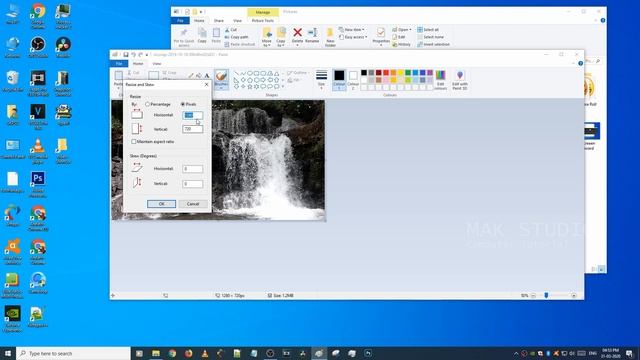The height and width of the screenshot is (360, 640).
Task: Click Copy path in Pictures window
Action: (x=236, y=37)
